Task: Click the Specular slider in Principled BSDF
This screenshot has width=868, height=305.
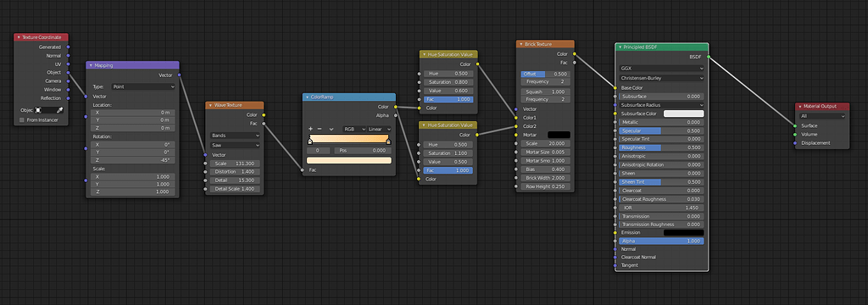Action: (662, 130)
